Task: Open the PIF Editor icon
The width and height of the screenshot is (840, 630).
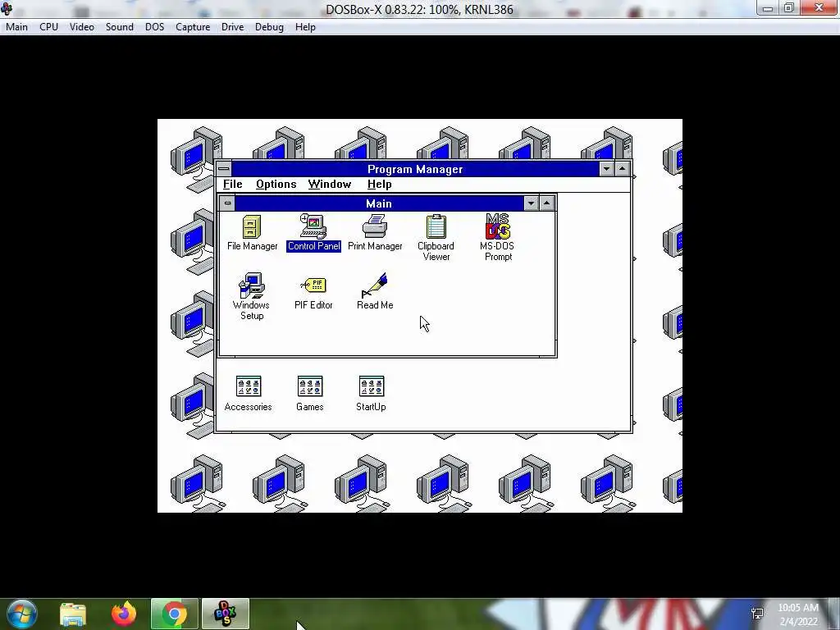Action: tap(313, 292)
